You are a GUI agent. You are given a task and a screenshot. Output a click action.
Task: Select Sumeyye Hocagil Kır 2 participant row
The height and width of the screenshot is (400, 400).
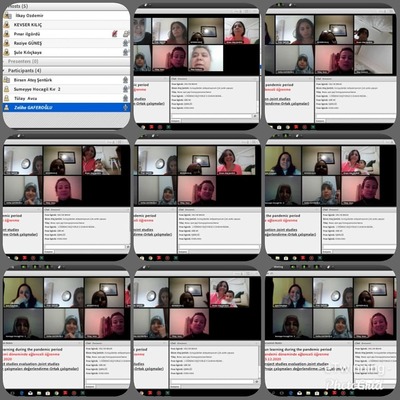(x=66, y=89)
